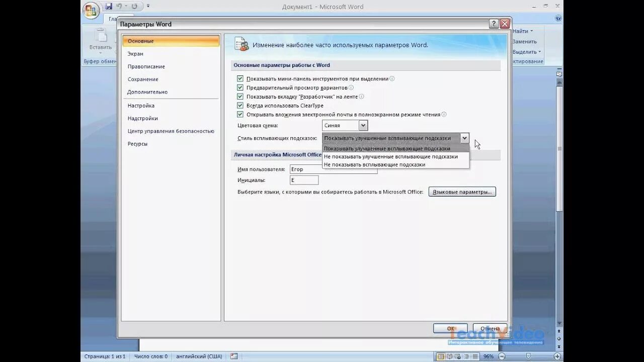The width and height of the screenshot is (644, 362).
Task: Toggle Всегда использовать ClearType checkbox
Action: tap(240, 106)
